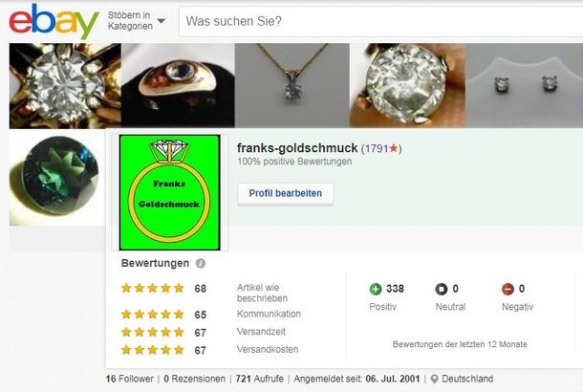This screenshot has width=583, height=392.
Task: Open the 1791 feedback score link
Action: click(x=377, y=148)
